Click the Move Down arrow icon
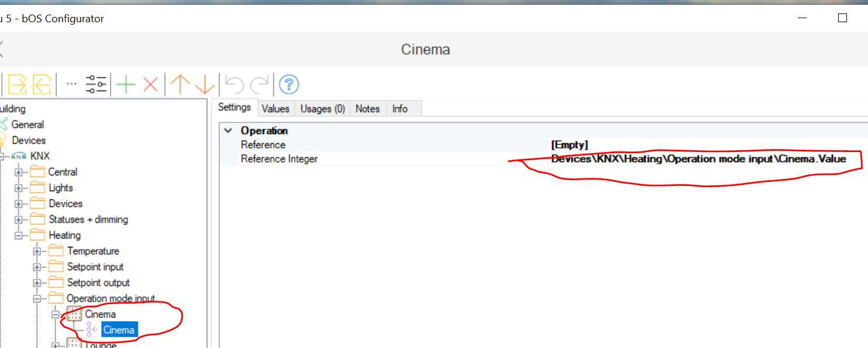This screenshot has width=868, height=348. (204, 85)
